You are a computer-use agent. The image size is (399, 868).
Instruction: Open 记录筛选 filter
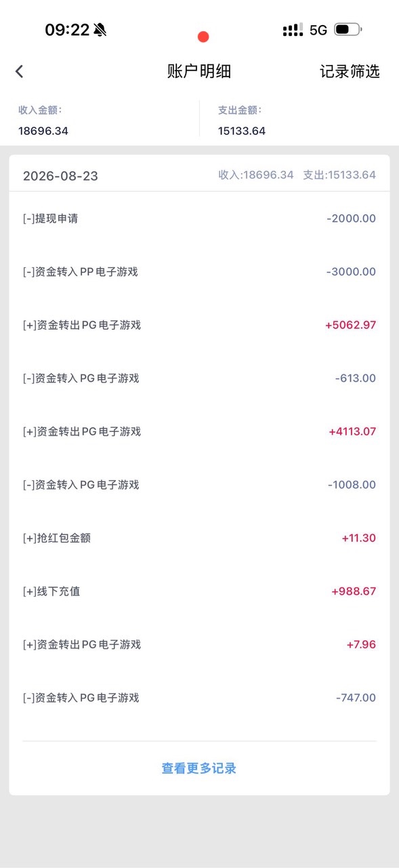coord(350,71)
